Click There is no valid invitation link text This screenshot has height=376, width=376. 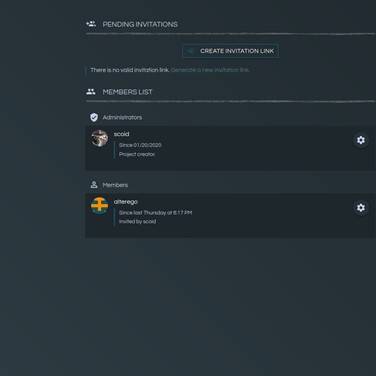tap(130, 70)
